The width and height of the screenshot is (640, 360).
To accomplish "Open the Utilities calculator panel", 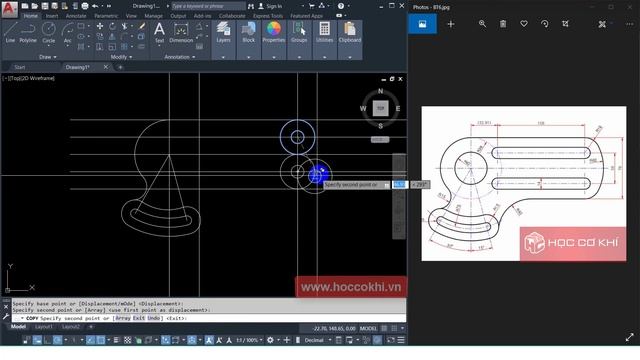I will (324, 33).
